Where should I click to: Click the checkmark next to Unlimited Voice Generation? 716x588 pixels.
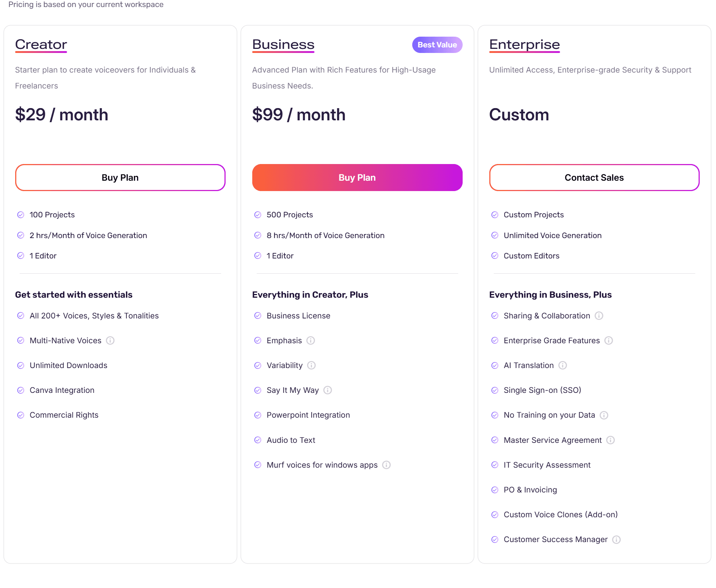[x=495, y=235]
